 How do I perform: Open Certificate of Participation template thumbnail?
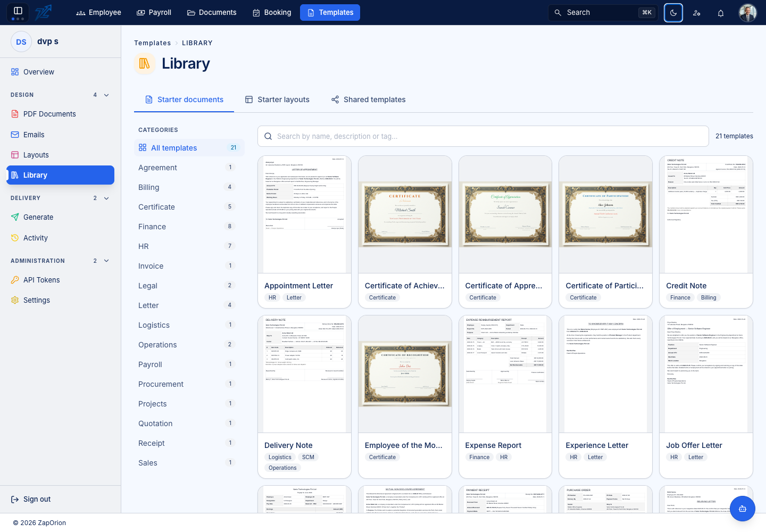pos(606,214)
